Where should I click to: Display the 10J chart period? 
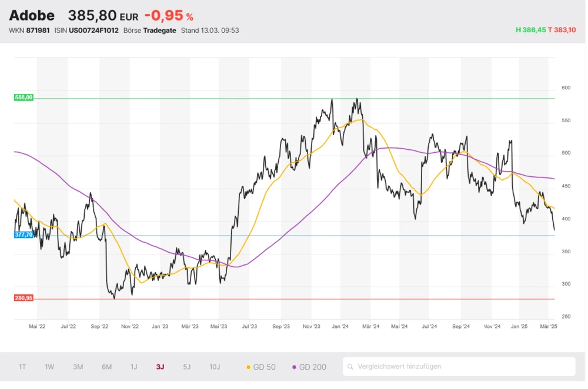tap(215, 367)
